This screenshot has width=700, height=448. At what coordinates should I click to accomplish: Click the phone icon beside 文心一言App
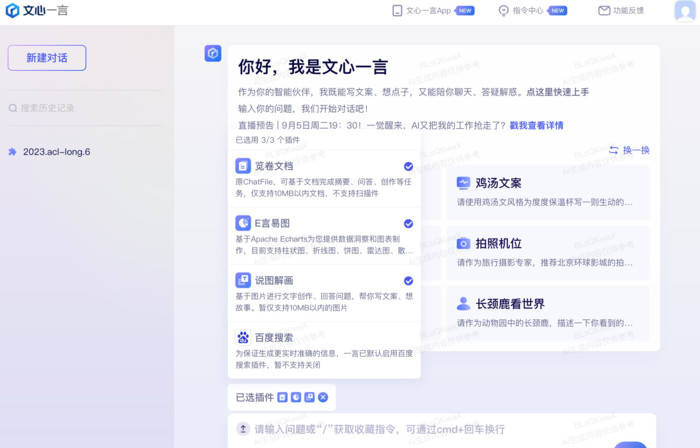click(397, 11)
